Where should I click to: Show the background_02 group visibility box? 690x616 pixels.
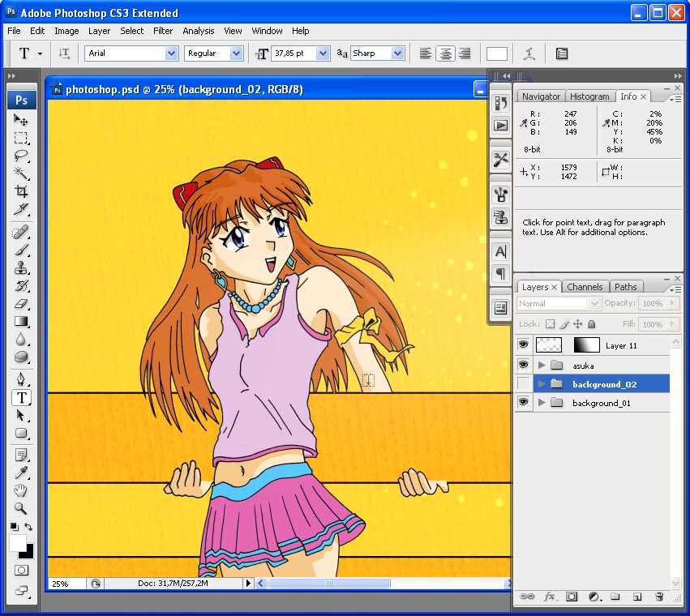[523, 383]
